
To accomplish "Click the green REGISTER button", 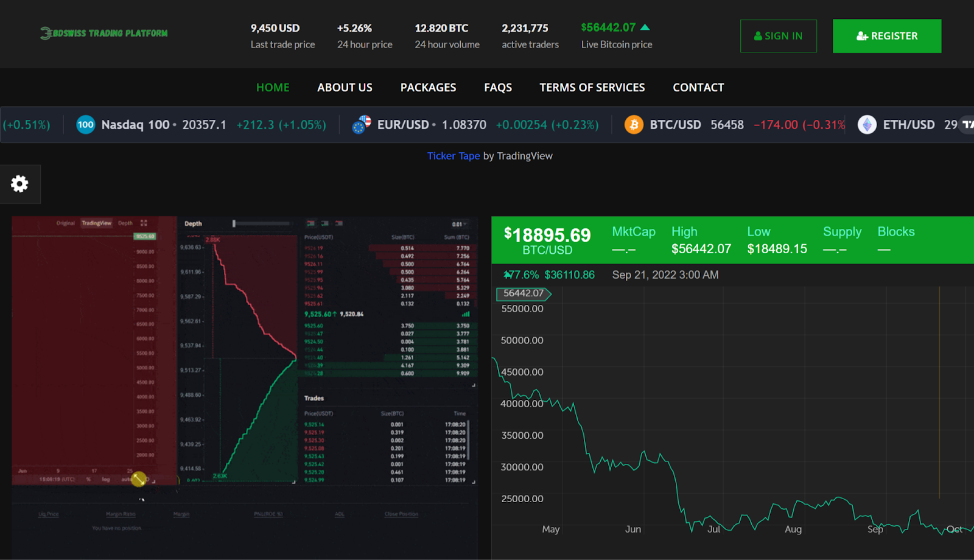I will point(887,36).
